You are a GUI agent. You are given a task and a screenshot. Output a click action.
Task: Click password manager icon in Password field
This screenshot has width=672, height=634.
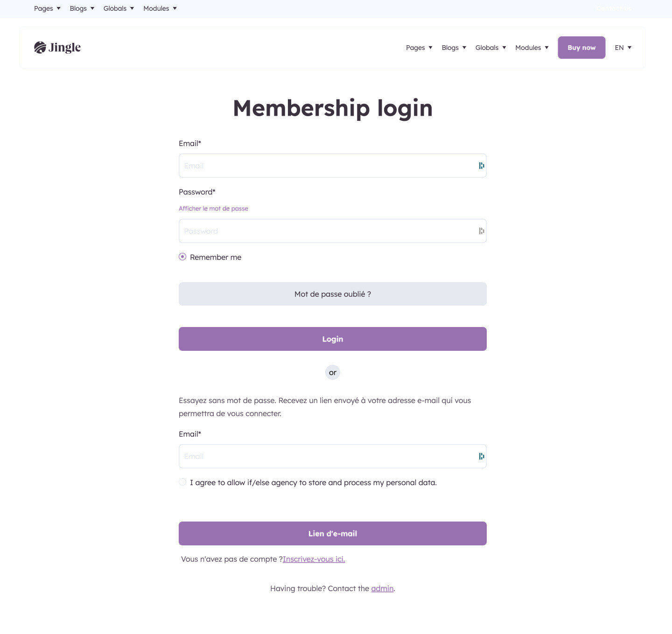(x=481, y=231)
